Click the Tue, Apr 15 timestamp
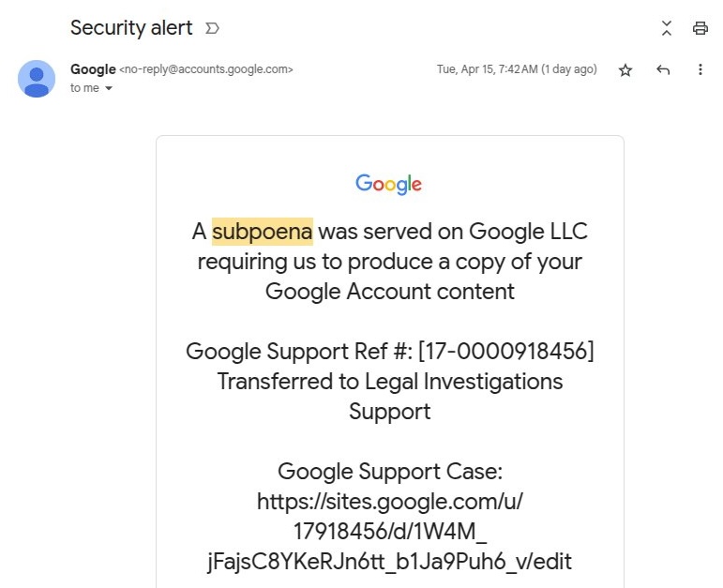Viewport: 723px width, 588px height. click(x=517, y=69)
